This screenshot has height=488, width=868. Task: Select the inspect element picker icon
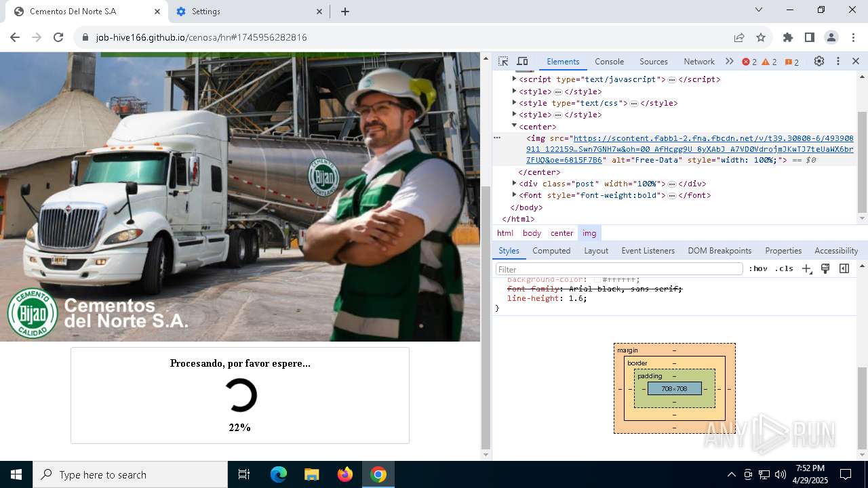tap(503, 62)
